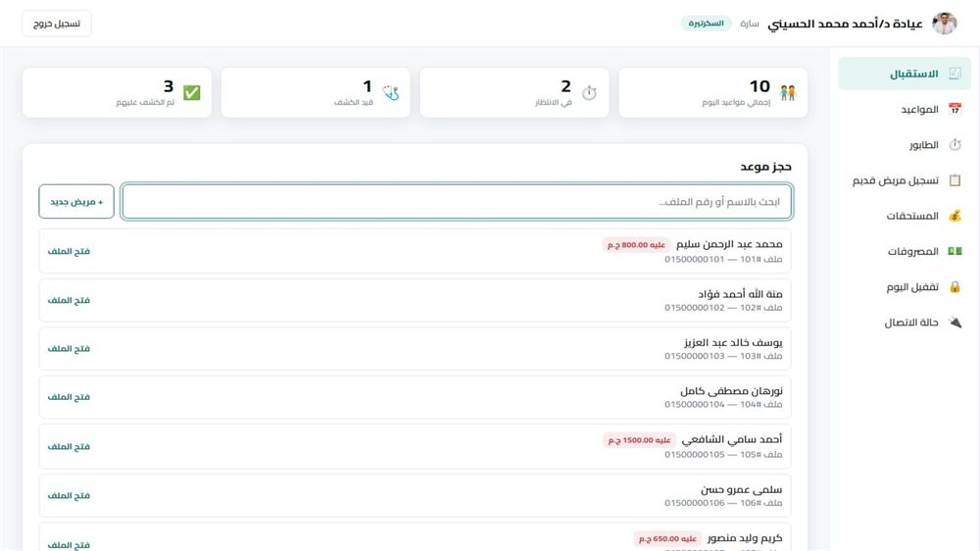Image resolution: width=980 pixels, height=551 pixels.
Task: Open file for كريم وليد منصور
Action: coord(69,544)
